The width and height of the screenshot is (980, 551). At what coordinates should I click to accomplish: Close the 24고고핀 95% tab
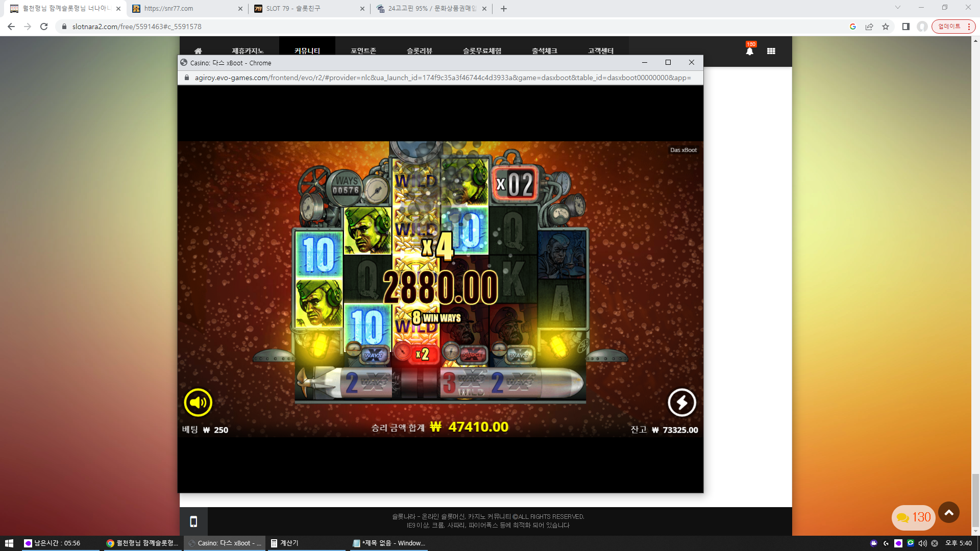point(484,9)
